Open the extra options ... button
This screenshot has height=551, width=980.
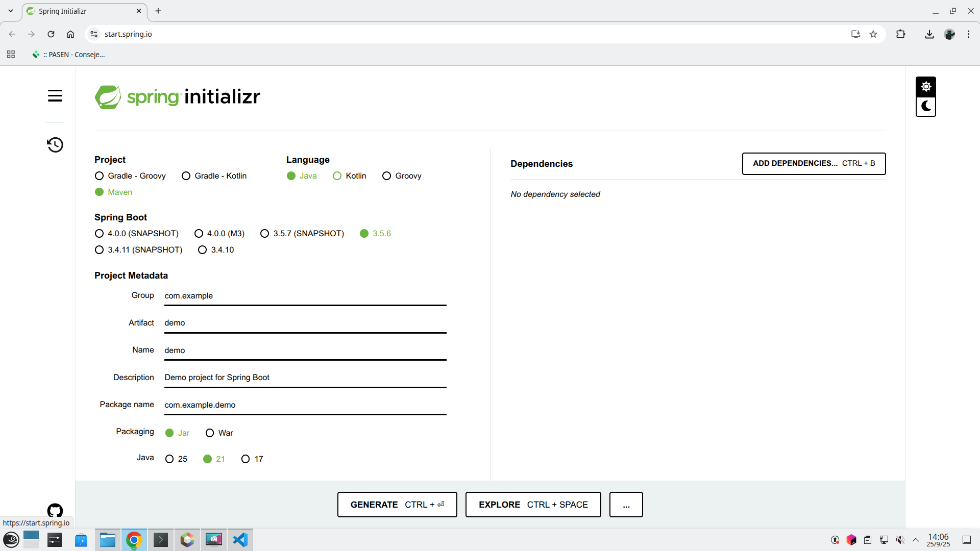point(626,504)
